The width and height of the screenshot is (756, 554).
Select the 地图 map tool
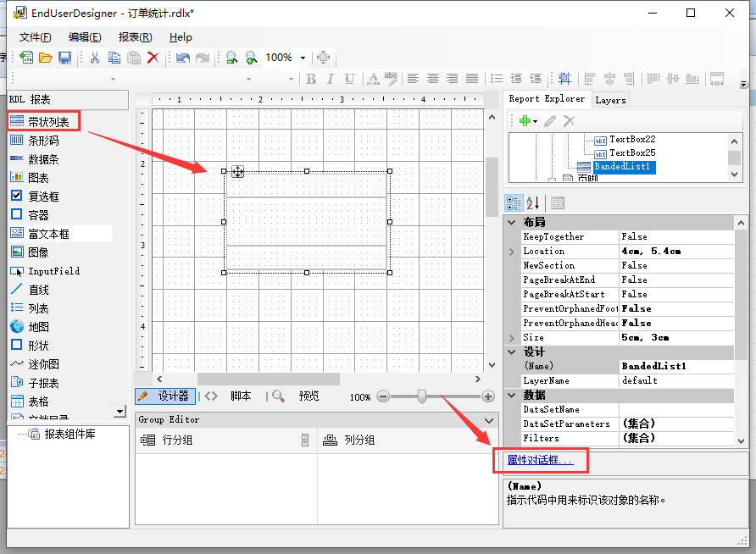tap(30, 327)
